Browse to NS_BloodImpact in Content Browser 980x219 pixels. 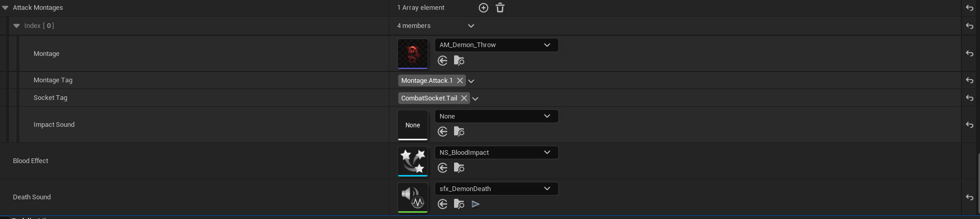[x=459, y=168]
